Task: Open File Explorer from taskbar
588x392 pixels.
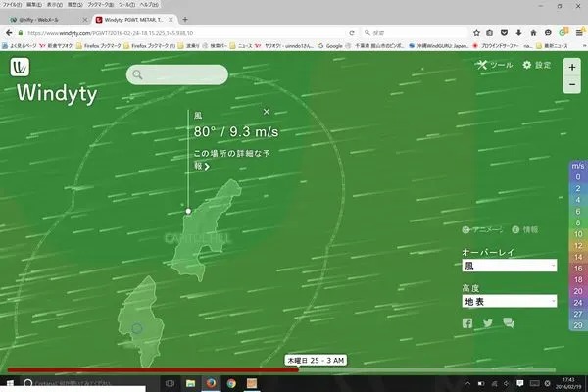Action: click(190, 383)
